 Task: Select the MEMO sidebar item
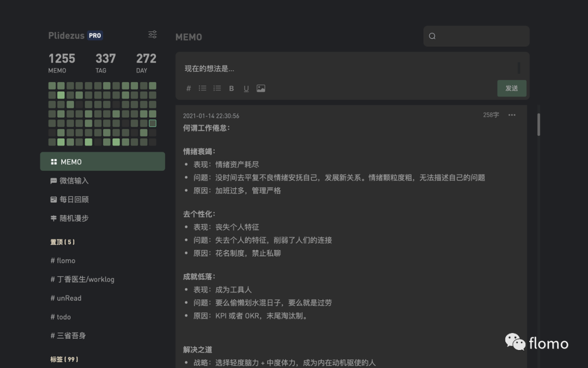tap(102, 161)
